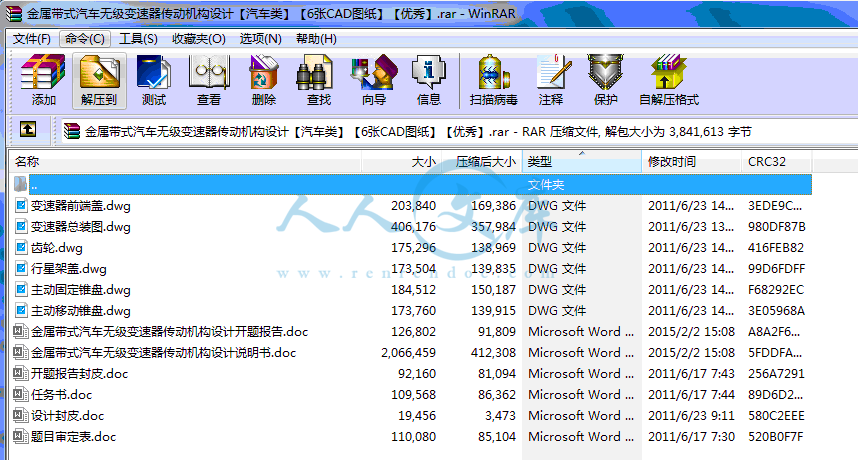Open the Favorites (收藏夹) menu

coord(199,39)
